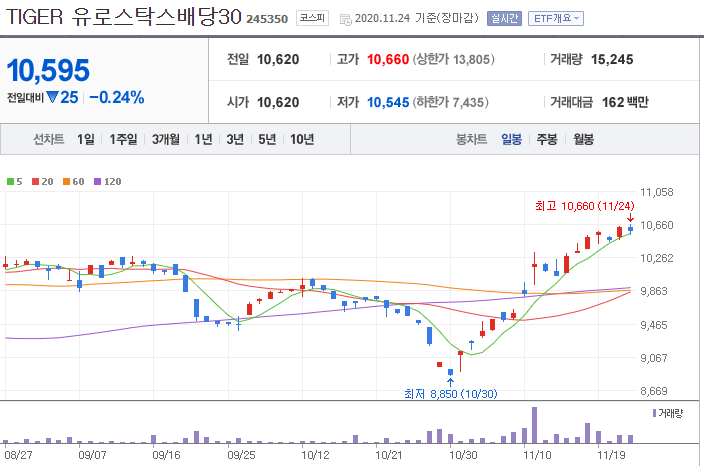
Task: Click the 시가 value 10,620
Action: click(x=278, y=102)
